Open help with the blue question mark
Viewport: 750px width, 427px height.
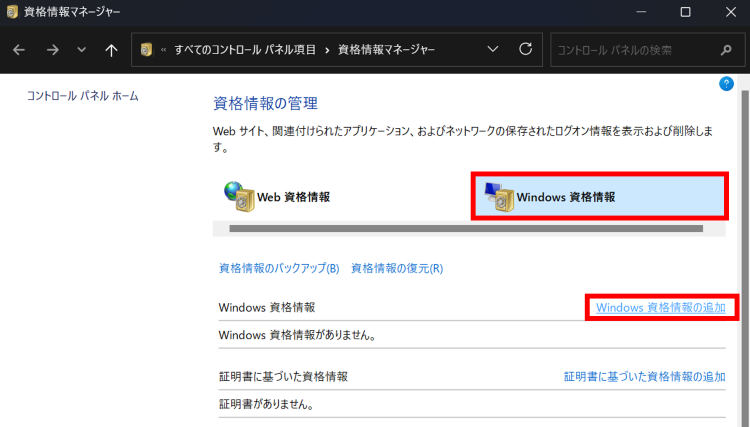pyautogui.click(x=726, y=84)
